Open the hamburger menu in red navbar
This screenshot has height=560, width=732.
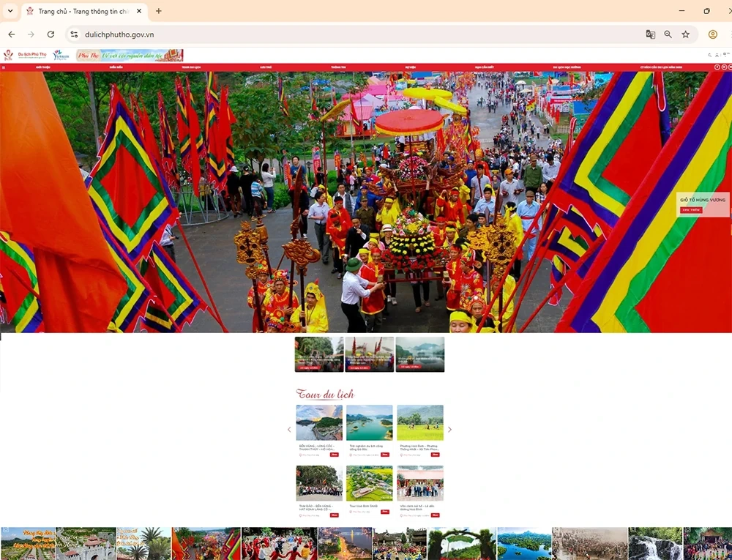[x=4, y=67]
